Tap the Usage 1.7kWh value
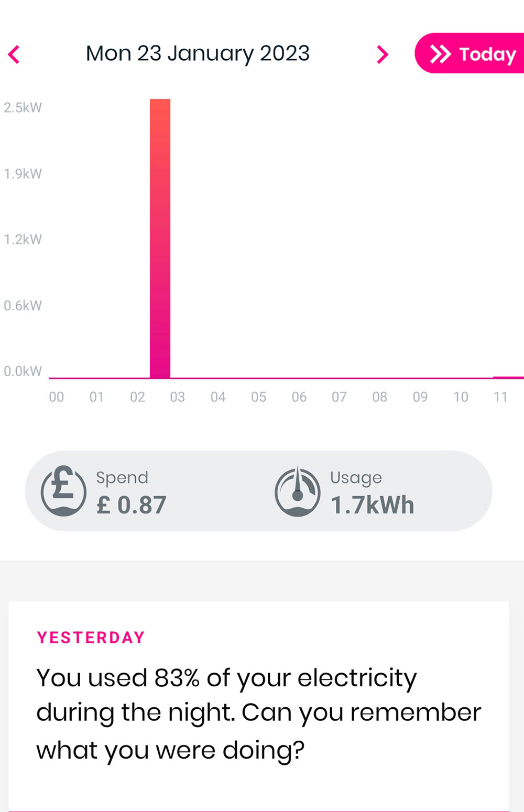Image resolution: width=524 pixels, height=812 pixels. 372,505
